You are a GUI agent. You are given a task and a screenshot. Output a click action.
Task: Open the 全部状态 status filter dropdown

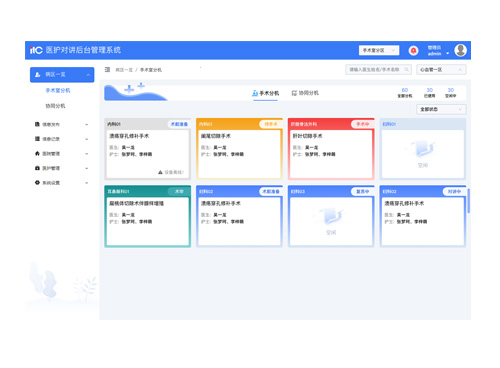point(441,109)
